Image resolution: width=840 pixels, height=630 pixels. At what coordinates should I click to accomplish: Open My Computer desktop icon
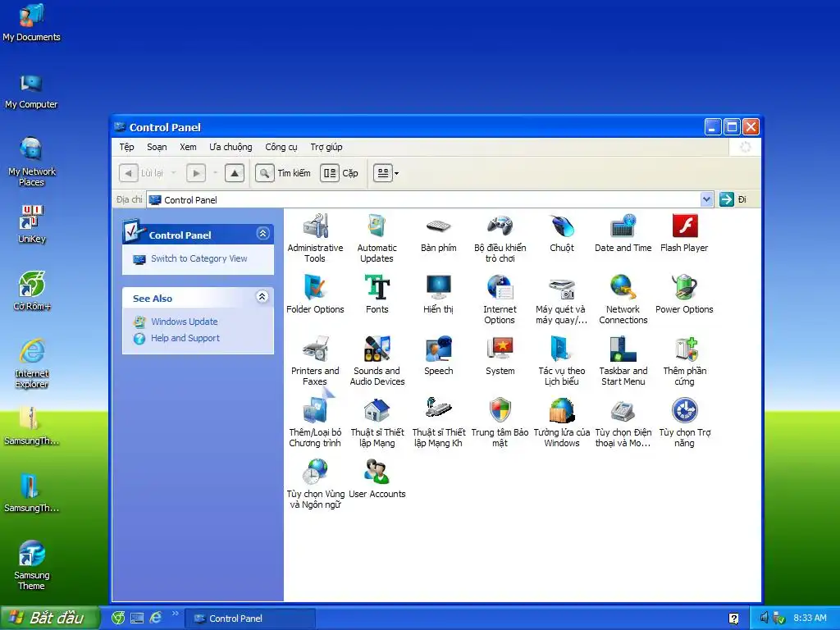(x=31, y=91)
